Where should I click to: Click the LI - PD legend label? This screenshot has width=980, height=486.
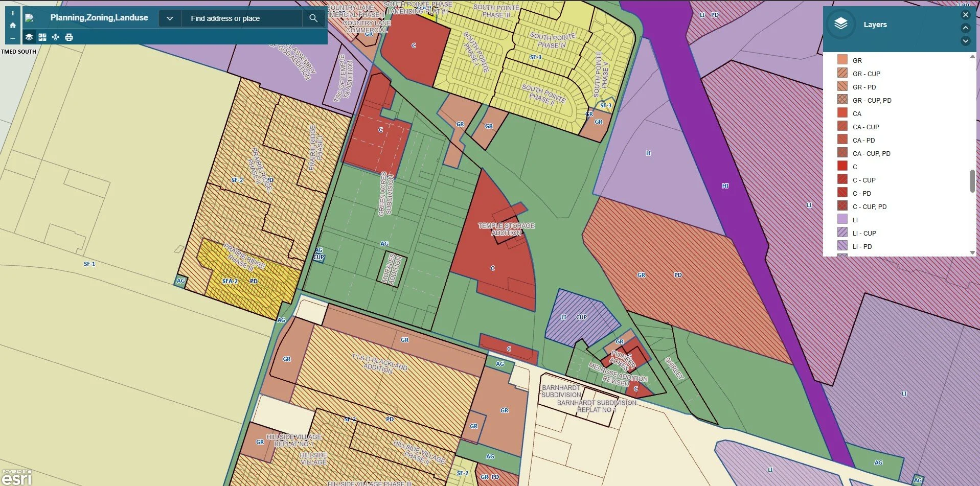[862, 246]
